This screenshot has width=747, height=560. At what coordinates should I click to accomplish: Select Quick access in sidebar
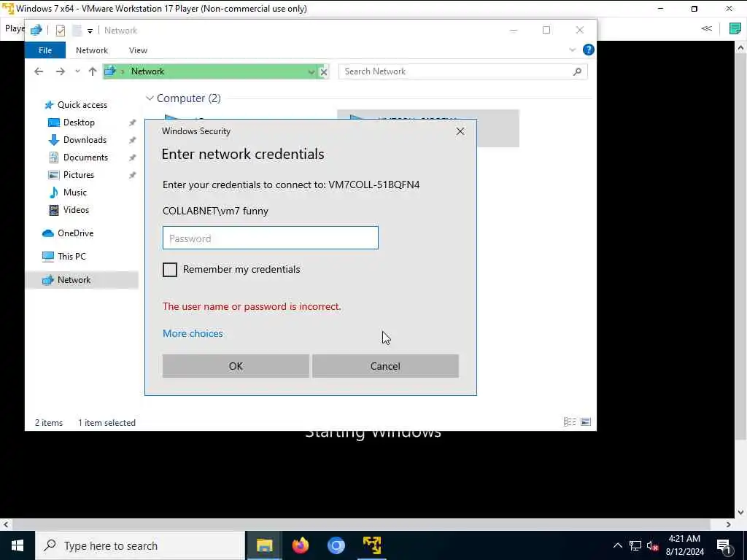tap(82, 105)
